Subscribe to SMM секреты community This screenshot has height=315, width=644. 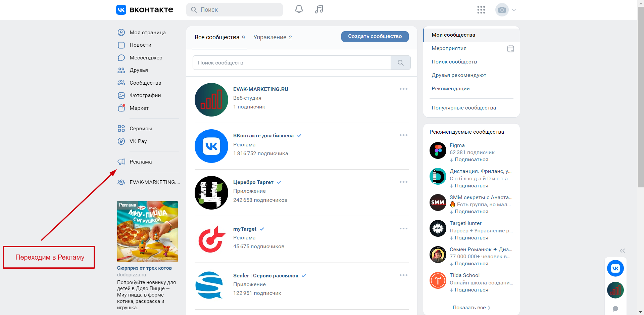[469, 212]
